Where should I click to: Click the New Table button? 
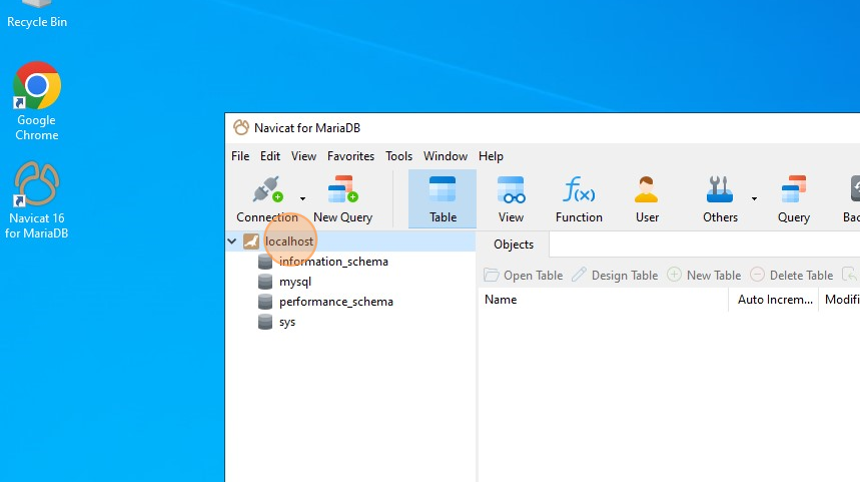click(704, 275)
